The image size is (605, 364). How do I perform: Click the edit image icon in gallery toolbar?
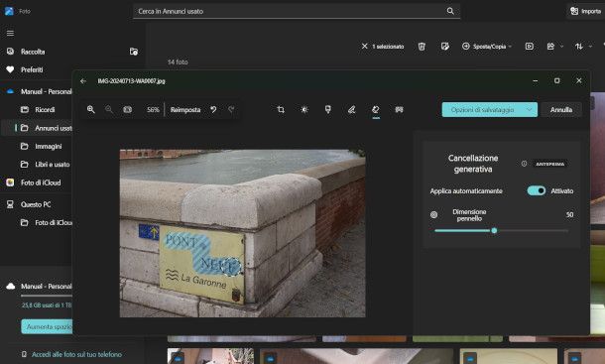click(445, 47)
